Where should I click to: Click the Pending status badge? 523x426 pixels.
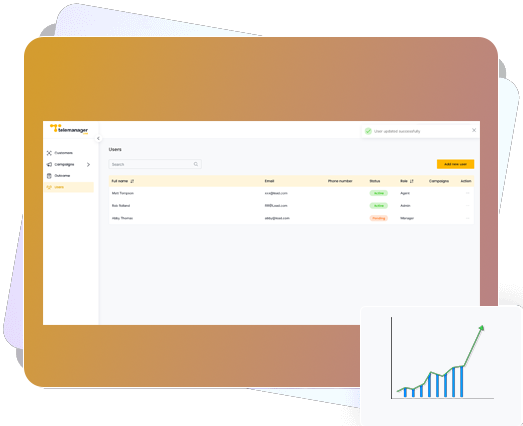[379, 218]
